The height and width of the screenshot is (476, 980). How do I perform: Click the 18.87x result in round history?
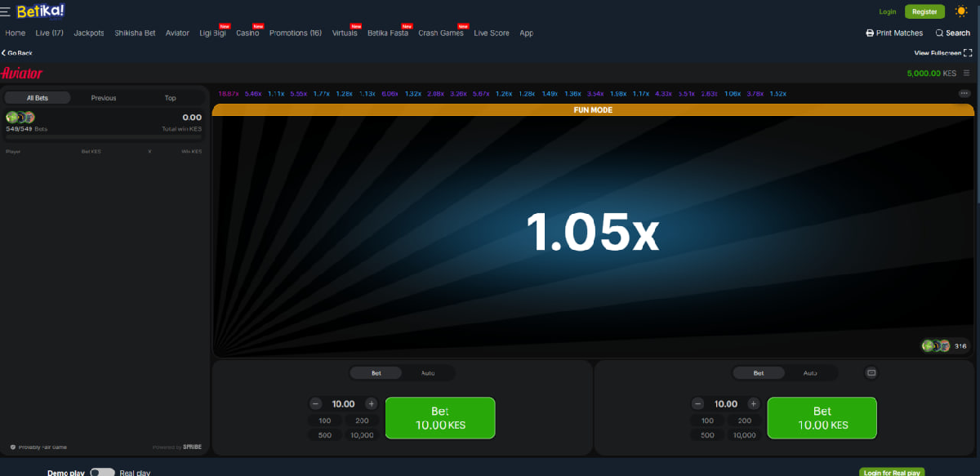(x=228, y=94)
